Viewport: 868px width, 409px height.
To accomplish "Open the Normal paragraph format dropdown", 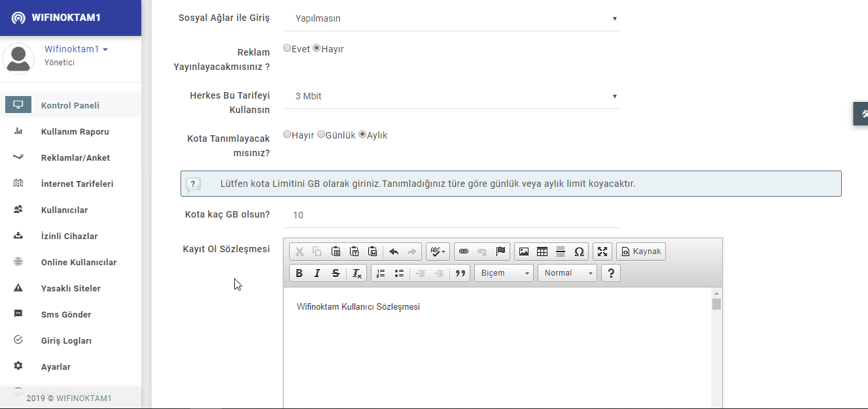I will tap(567, 273).
